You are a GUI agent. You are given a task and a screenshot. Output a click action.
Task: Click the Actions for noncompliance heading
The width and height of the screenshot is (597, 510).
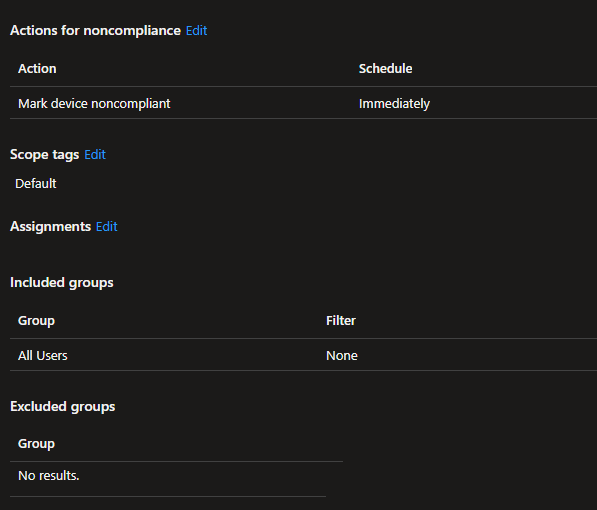click(95, 30)
